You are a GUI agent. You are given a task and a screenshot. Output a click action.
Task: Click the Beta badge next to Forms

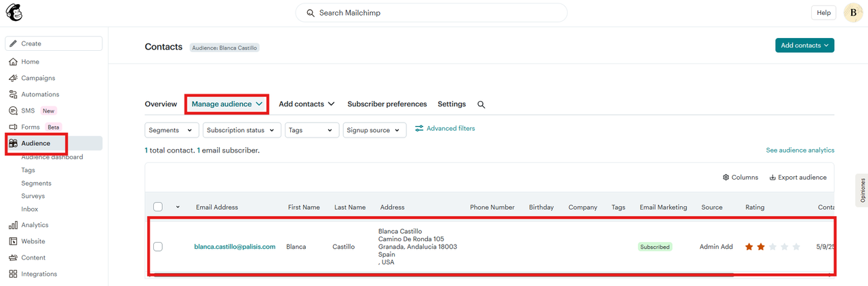click(x=54, y=127)
